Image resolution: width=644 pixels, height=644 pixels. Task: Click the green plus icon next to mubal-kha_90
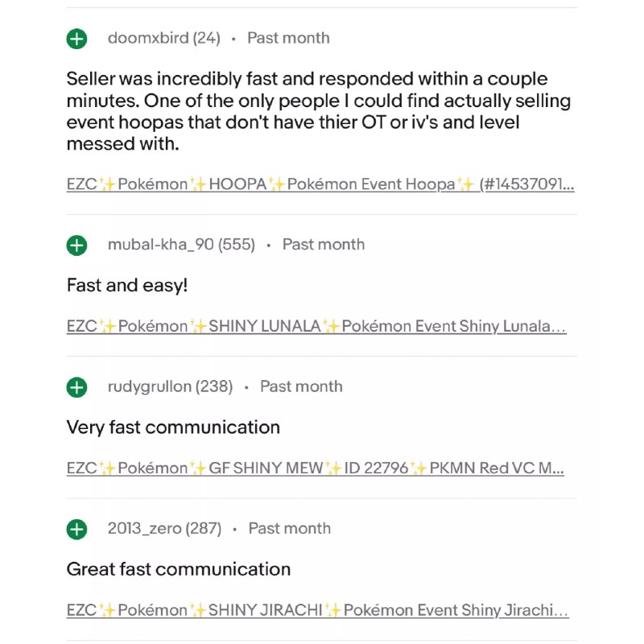click(x=76, y=246)
